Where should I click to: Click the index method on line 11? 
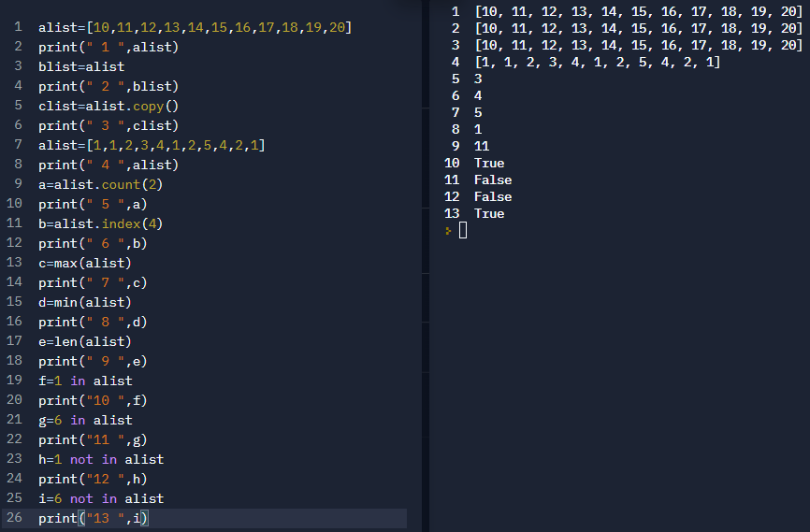pos(122,223)
